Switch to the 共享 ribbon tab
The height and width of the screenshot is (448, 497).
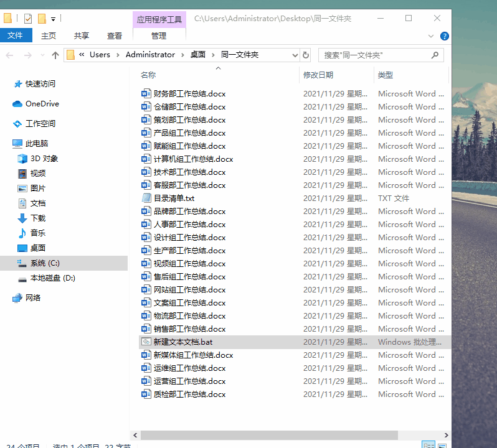pyautogui.click(x=82, y=35)
